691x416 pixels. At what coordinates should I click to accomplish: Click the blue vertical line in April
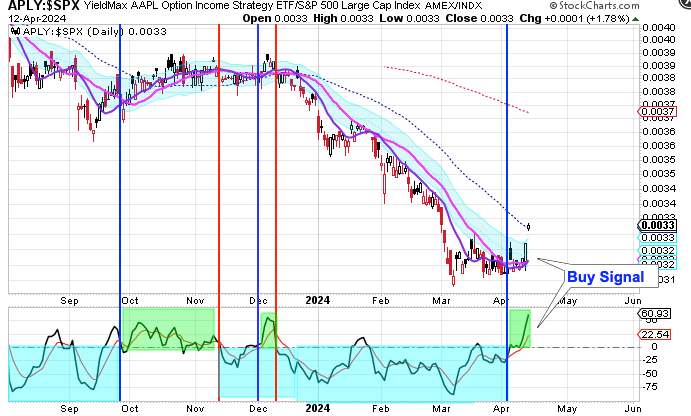coord(507,200)
